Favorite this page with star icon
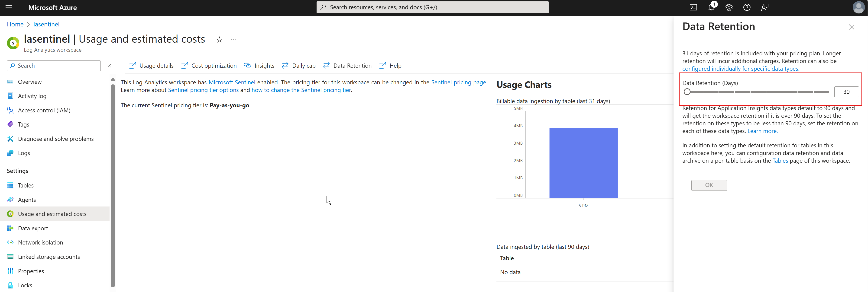The image size is (868, 292). pyautogui.click(x=219, y=40)
